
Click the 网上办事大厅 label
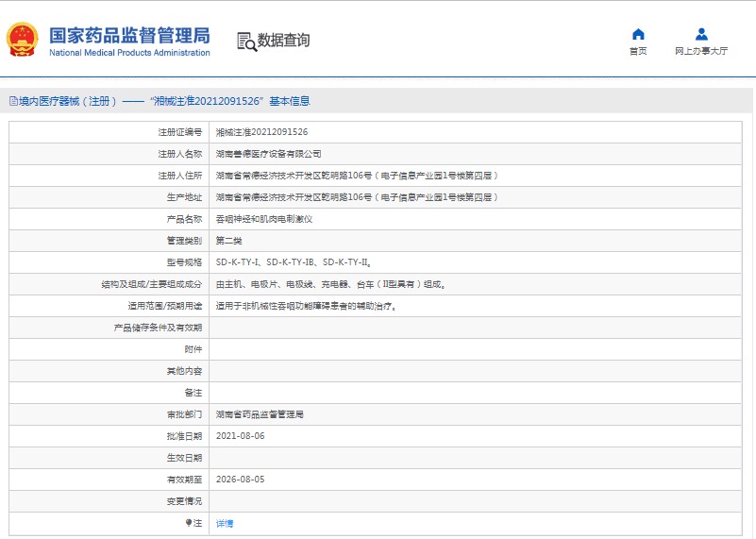pyautogui.click(x=701, y=51)
